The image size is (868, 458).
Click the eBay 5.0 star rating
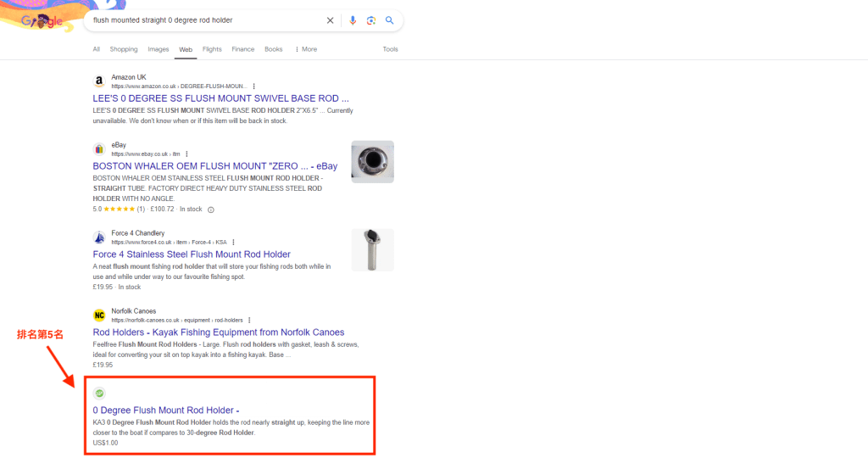point(119,209)
